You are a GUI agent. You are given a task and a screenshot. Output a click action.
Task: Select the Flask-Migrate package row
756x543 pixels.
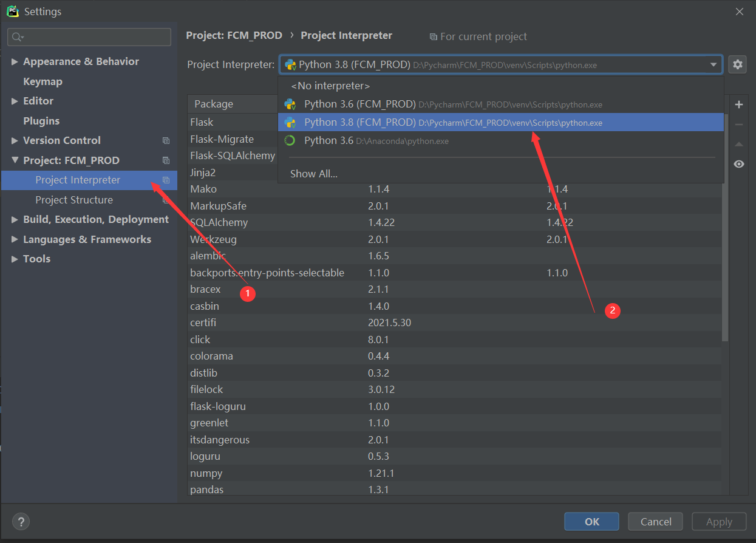(x=233, y=139)
